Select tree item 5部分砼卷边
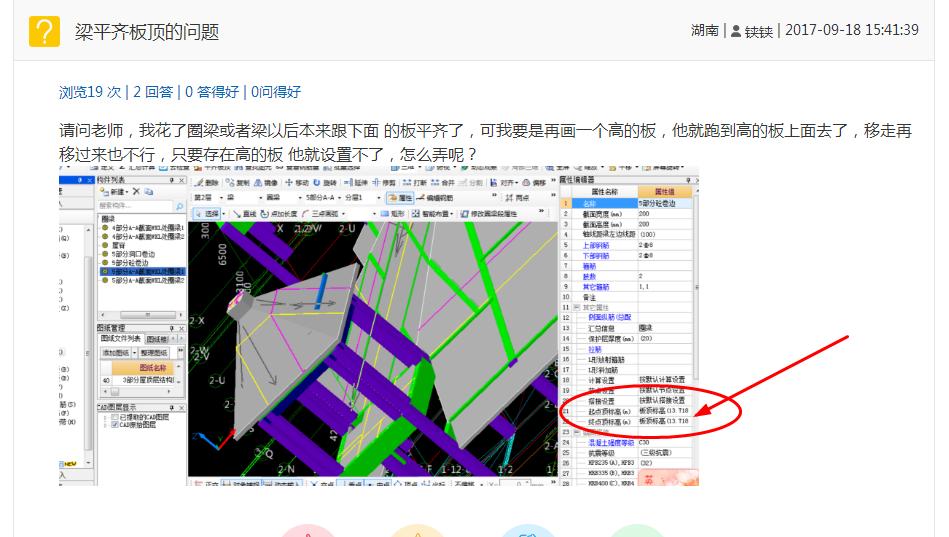This screenshot has width=949, height=537. [x=130, y=263]
